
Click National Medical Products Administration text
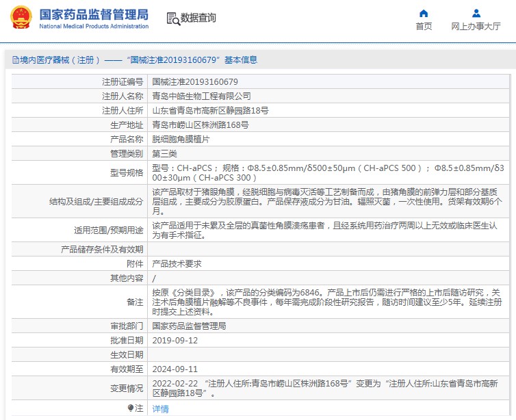point(94,26)
